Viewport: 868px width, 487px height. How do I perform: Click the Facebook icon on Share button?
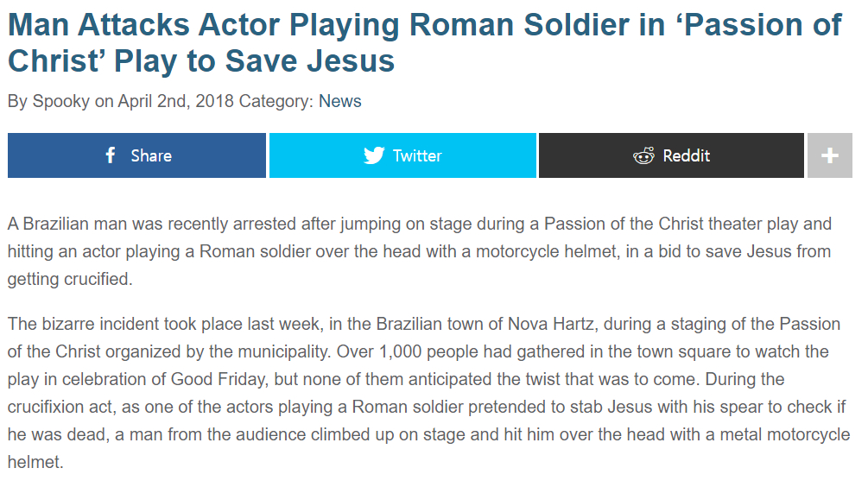[111, 155]
